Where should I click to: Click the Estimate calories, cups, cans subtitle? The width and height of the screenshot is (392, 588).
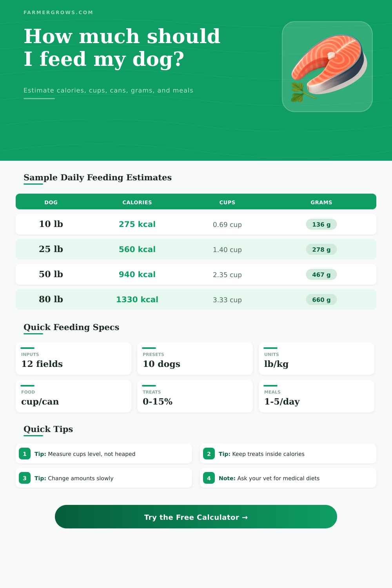click(108, 91)
